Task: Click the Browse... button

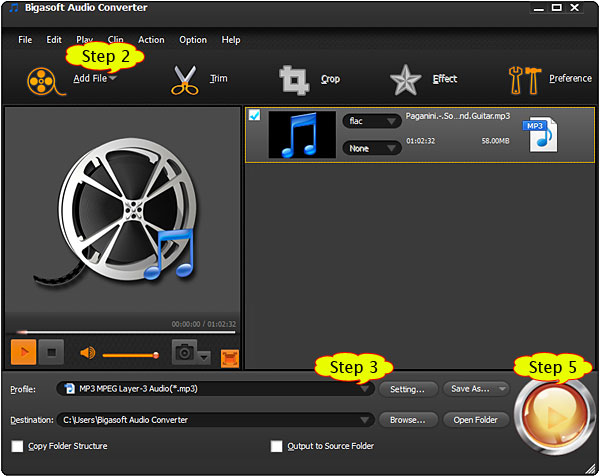Action: pyautogui.click(x=408, y=420)
